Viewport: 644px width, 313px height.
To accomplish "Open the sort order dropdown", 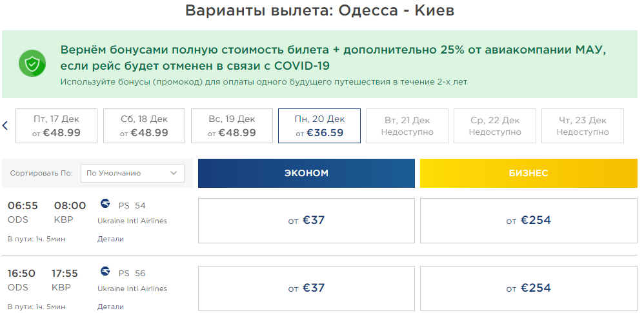I will (x=132, y=173).
